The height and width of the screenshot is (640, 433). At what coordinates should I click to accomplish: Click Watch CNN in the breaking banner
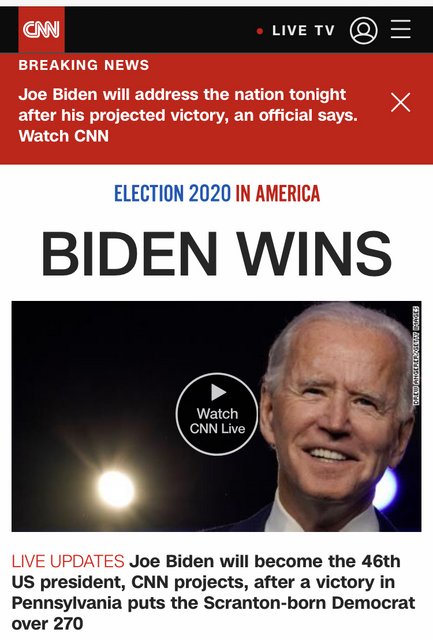[64, 136]
